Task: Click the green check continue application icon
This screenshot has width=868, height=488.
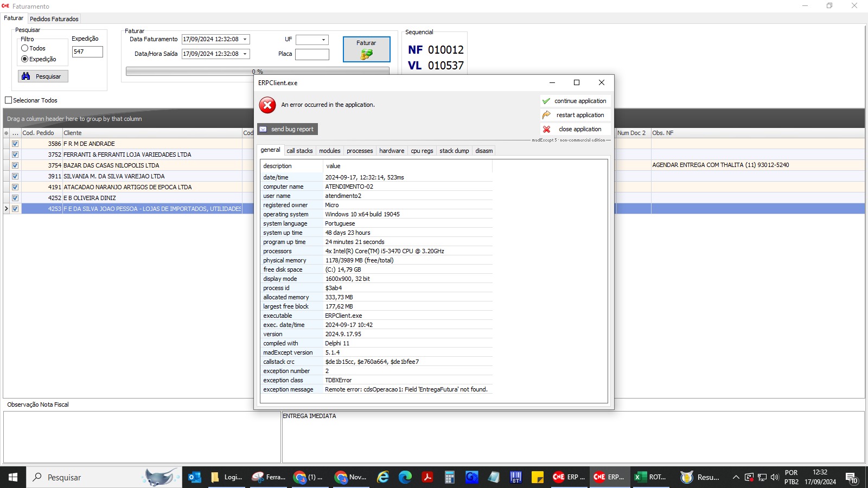Action: (546, 101)
